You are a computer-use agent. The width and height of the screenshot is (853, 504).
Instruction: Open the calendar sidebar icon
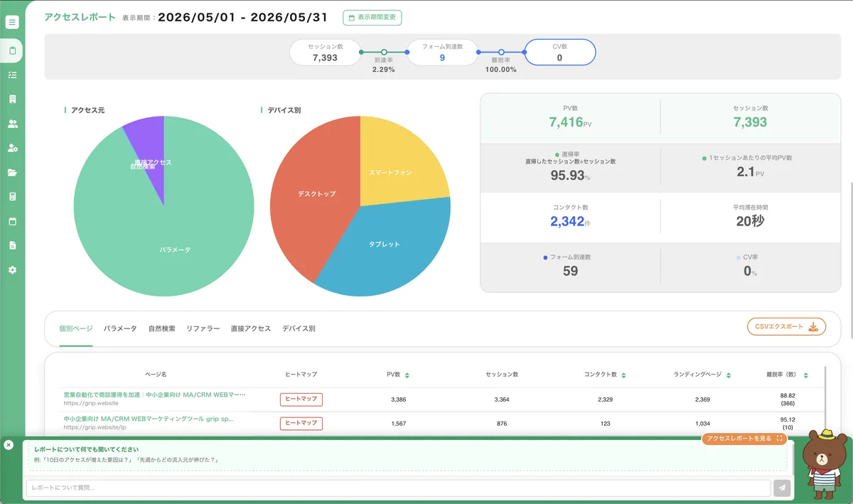pyautogui.click(x=12, y=221)
